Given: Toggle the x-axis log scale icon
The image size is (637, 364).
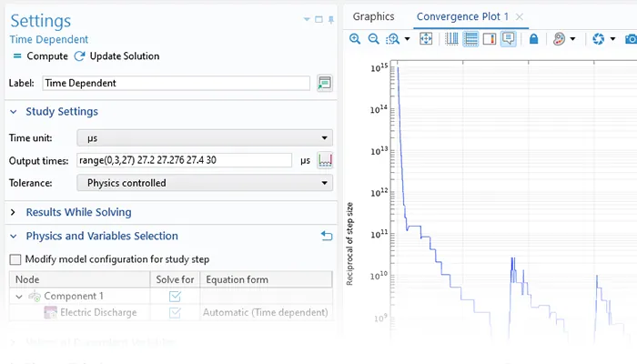Looking at the screenshot, I should click(452, 39).
